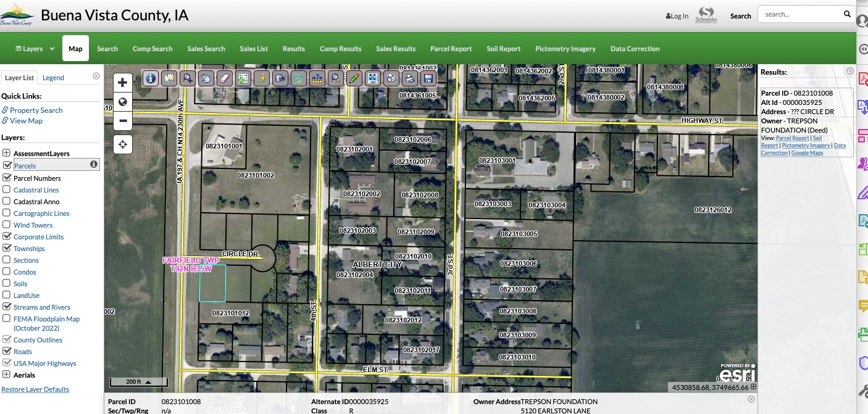Viewport: 868px width, 414px height.
Task: Open the measure distance tool
Action: 319,78
